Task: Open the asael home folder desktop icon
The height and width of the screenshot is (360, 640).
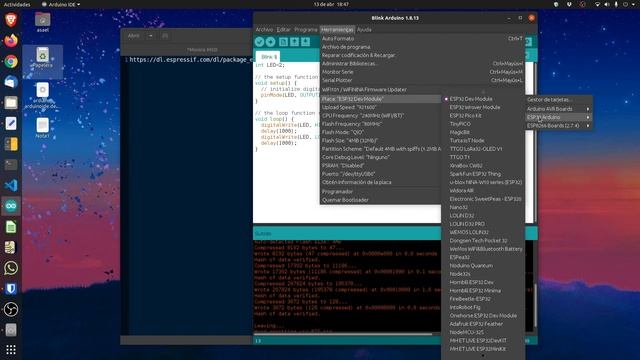Action: (x=42, y=22)
